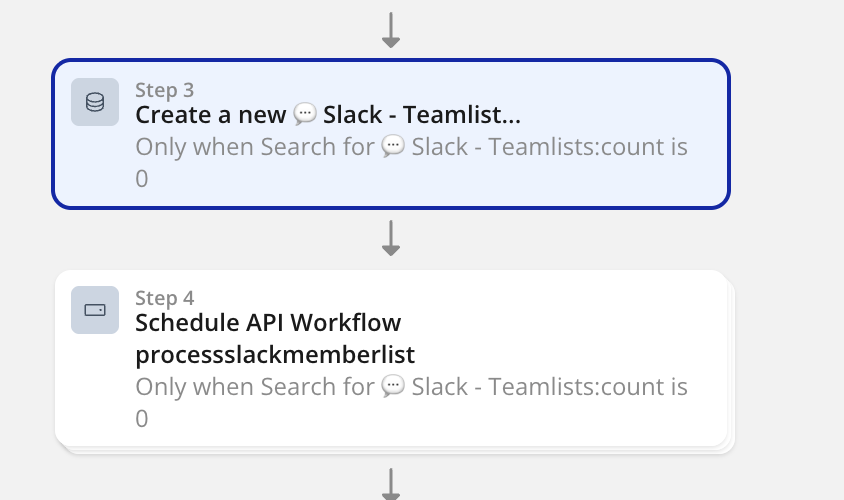Click the count value 0 in Step 3
The image size is (844, 500).
pyautogui.click(x=142, y=179)
